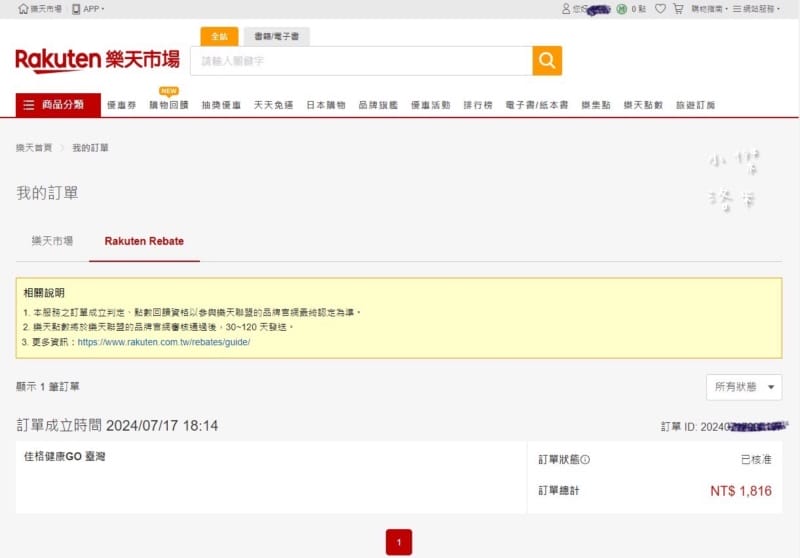Open 日本購物 in the navigation bar
800x558 pixels.
point(326,105)
